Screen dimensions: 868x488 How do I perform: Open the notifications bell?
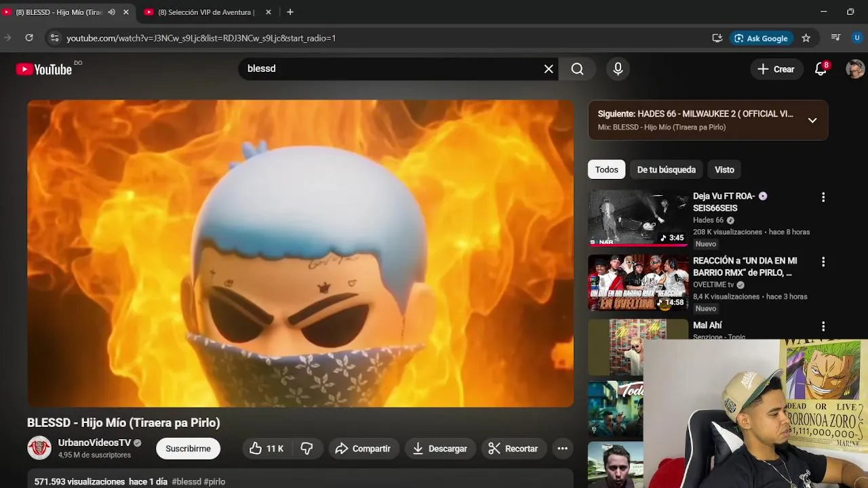pos(821,69)
